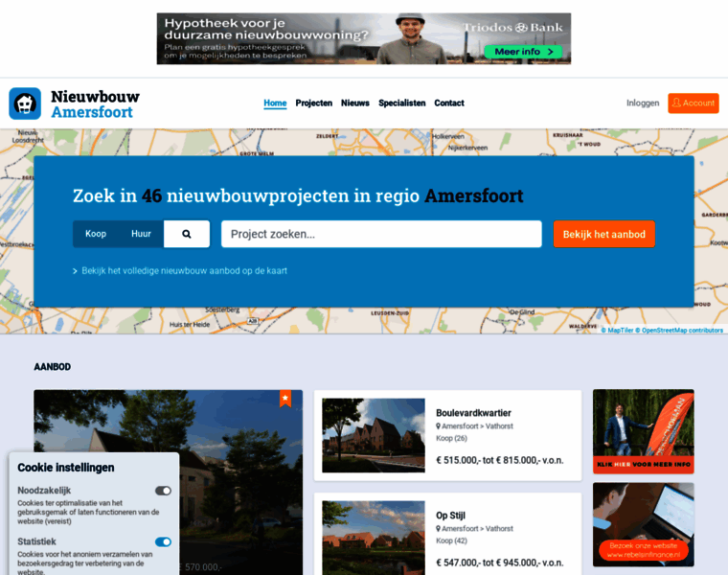
Task: Click the Klik hier voor meer info ad
Action: (x=643, y=431)
